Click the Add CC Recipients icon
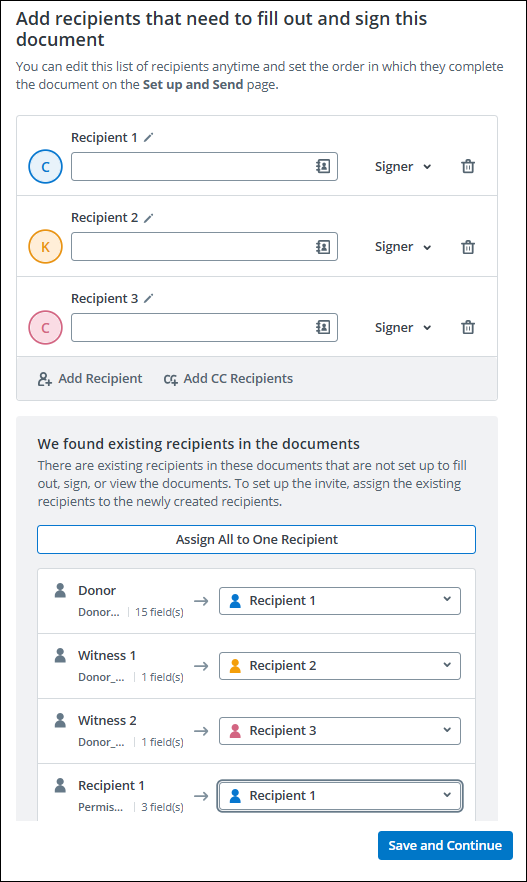Viewport: 527px width, 882px height. (171, 380)
